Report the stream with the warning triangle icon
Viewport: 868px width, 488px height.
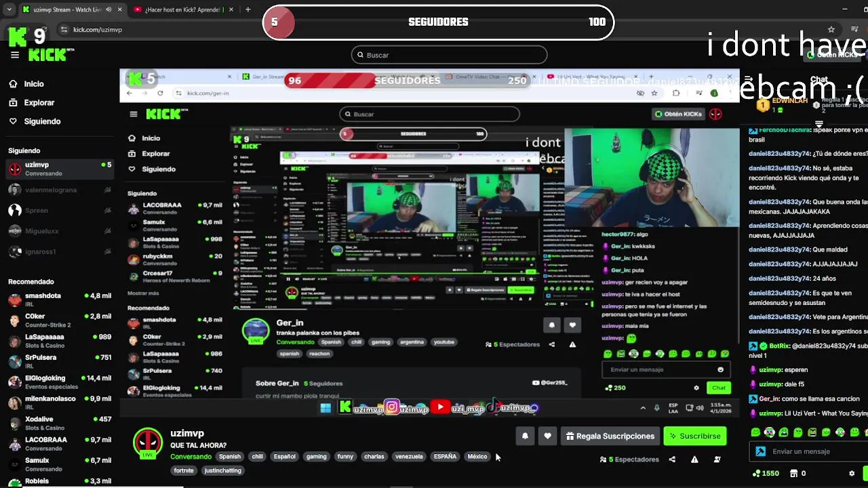coord(694,460)
